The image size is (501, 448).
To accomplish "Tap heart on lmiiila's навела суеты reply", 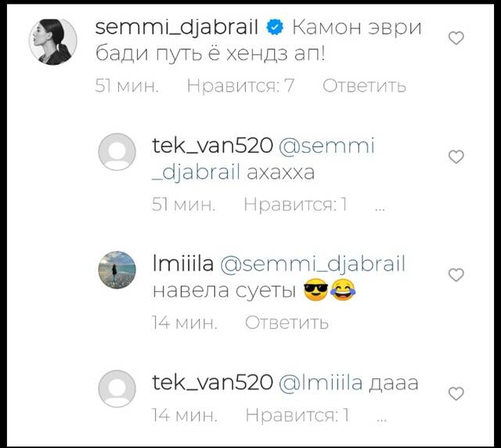I will pos(456,275).
